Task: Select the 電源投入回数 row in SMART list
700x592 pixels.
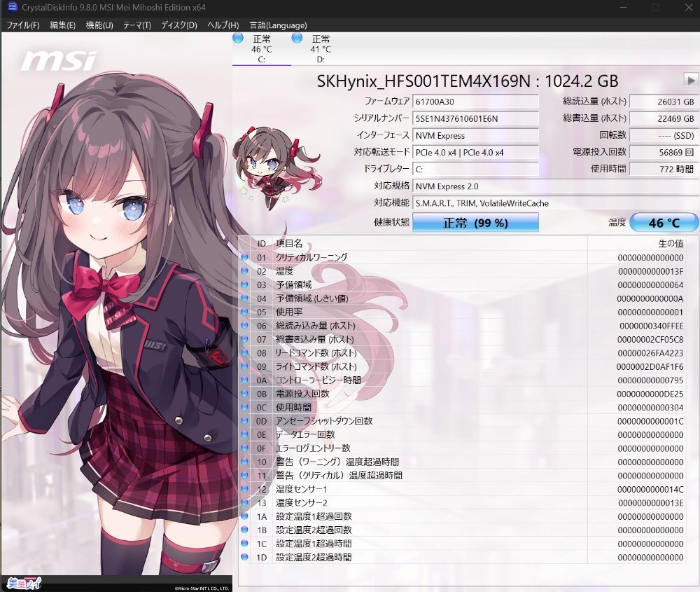Action: point(463,394)
